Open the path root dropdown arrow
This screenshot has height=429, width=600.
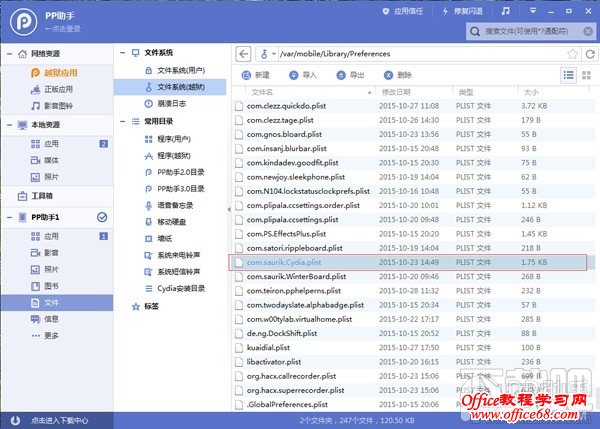(x=274, y=54)
